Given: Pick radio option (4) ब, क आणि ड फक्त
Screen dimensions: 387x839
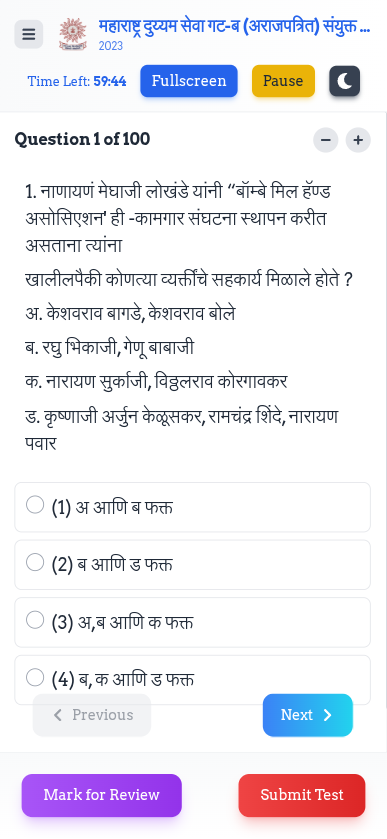Looking at the screenshot, I should click(35, 677).
